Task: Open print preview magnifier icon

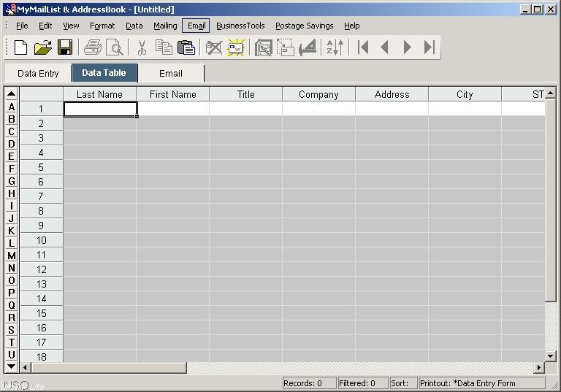Action: [115, 47]
